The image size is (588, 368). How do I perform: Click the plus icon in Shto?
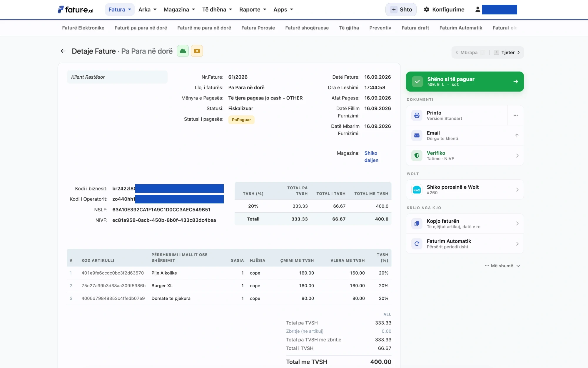394,9
